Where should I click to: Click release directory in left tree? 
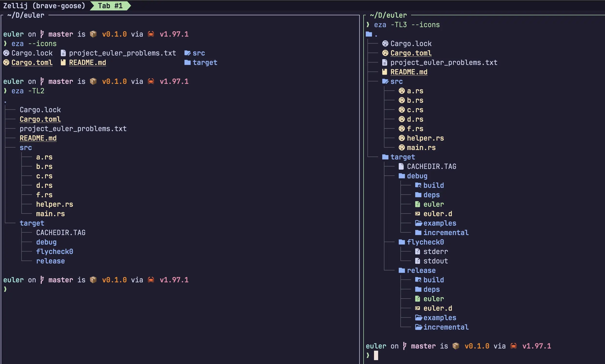tap(50, 261)
